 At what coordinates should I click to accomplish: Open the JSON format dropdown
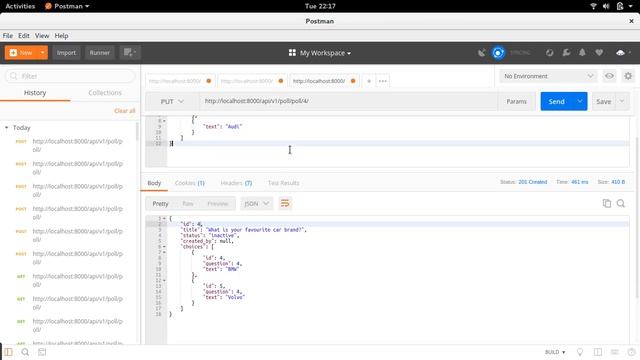pyautogui.click(x=256, y=203)
